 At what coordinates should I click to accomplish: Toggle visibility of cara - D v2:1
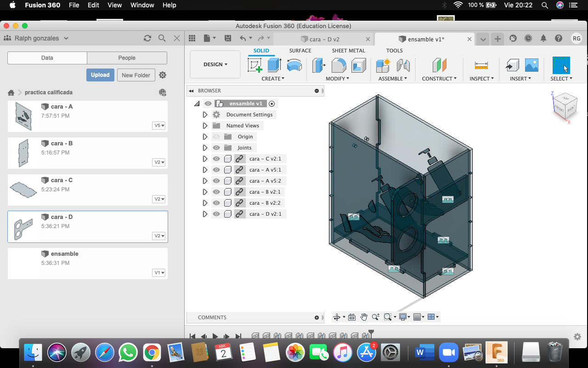[x=216, y=214]
